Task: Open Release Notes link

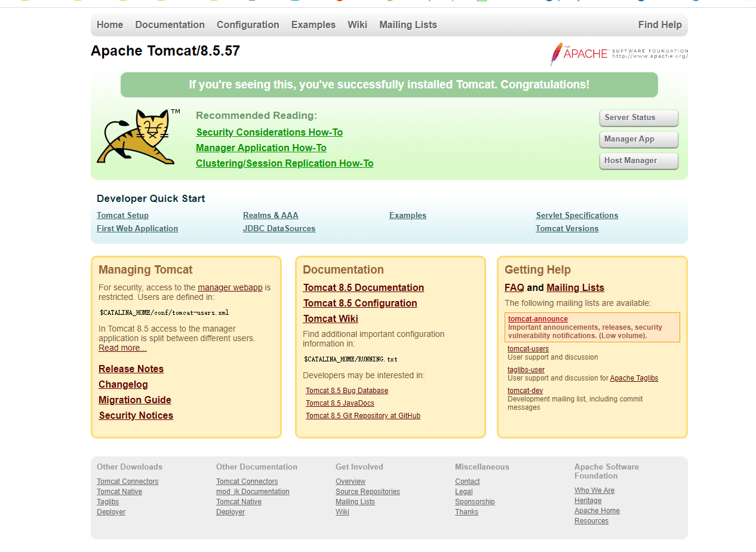Action: (131, 369)
